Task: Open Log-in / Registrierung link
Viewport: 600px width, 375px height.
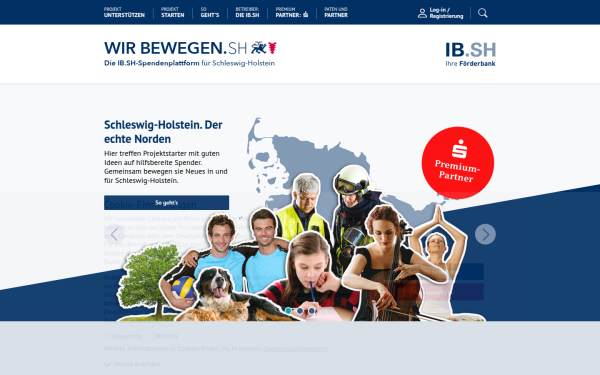Action: tap(446, 13)
